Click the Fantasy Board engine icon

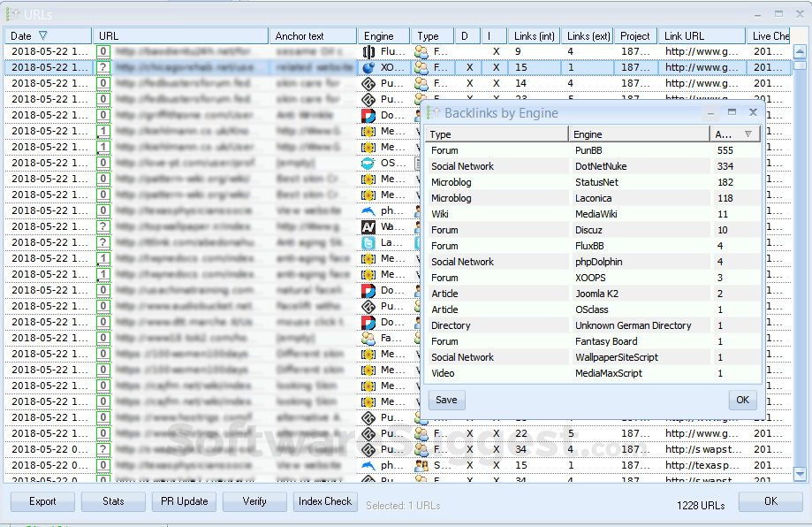pos(368,338)
